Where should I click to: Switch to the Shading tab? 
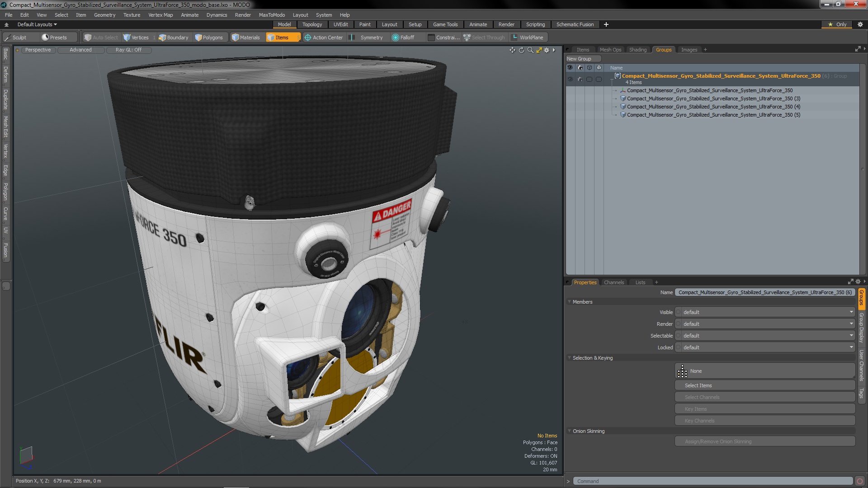[x=637, y=50]
